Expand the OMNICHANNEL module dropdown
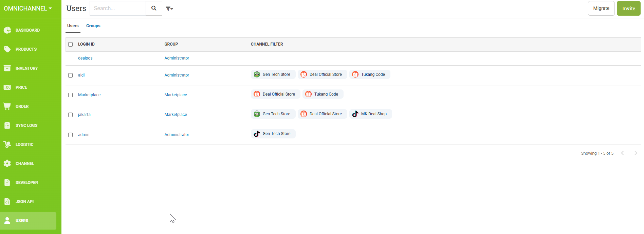 click(28, 9)
